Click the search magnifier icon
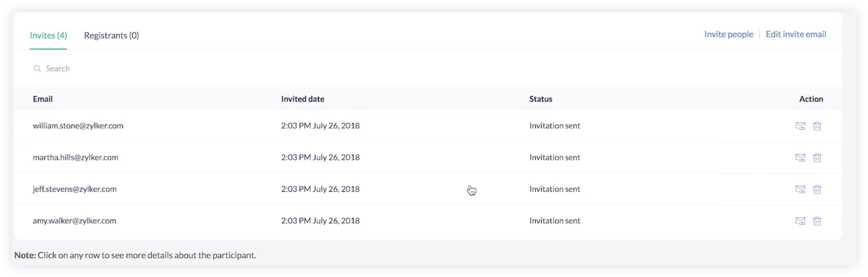 click(x=37, y=69)
